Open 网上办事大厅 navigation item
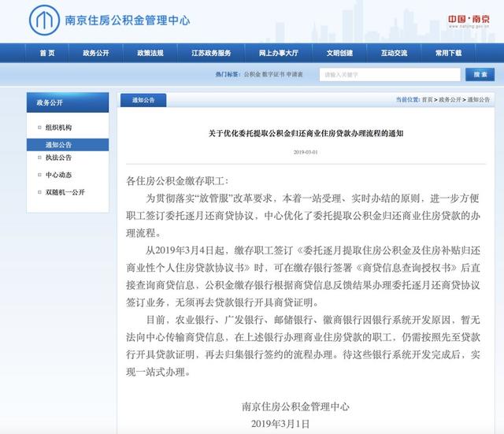Viewport: 504px width, 434px height. click(x=279, y=53)
